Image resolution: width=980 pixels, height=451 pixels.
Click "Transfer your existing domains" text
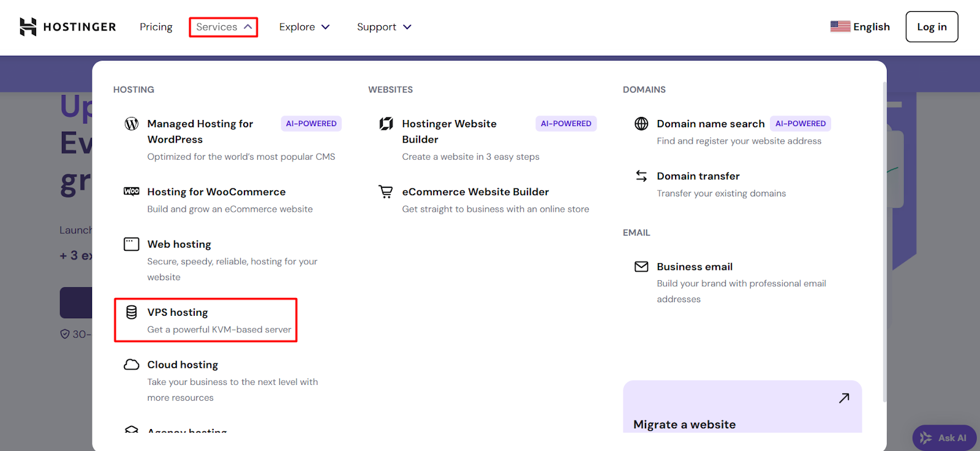pos(721,193)
